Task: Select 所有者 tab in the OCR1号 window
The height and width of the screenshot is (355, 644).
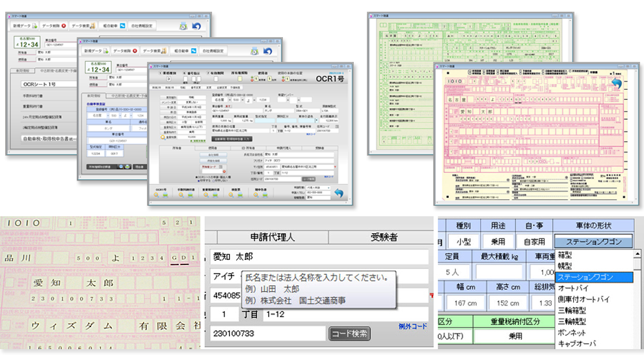Action: 177,148
